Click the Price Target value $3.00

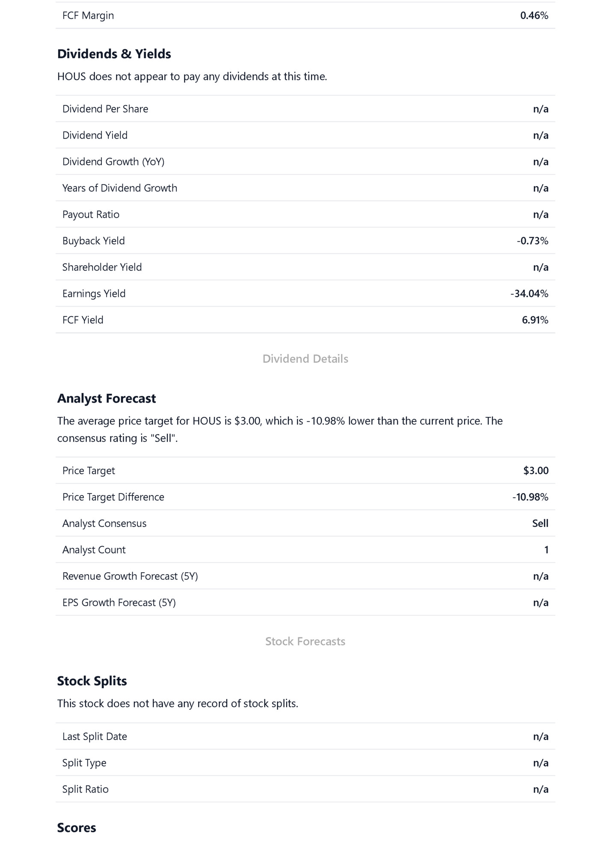coord(536,471)
